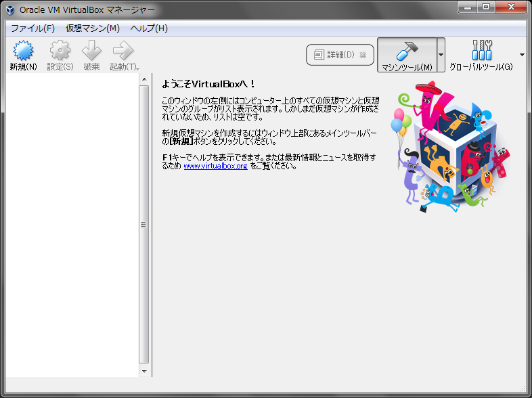Maximize the VirtualBox manager window
This screenshot has width=532, height=398.
point(486,7)
